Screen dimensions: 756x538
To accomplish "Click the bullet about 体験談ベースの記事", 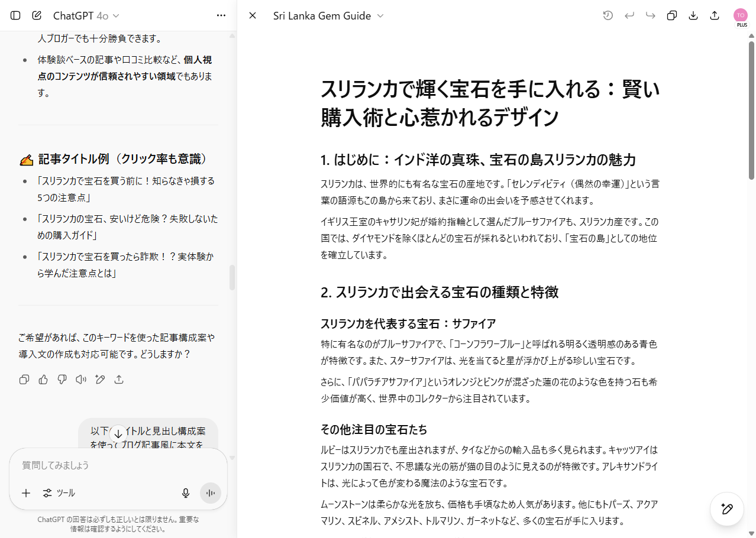I will click(124, 76).
